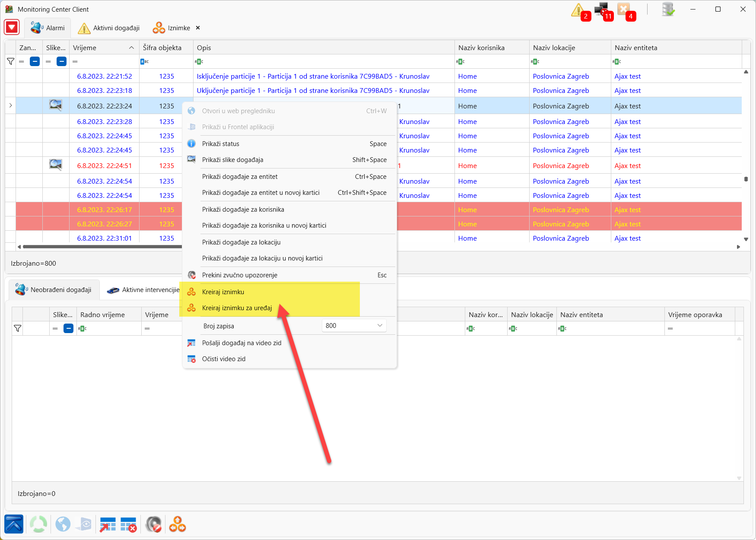
Task: Open event image icon at row 22:24:51
Action: 56,165
